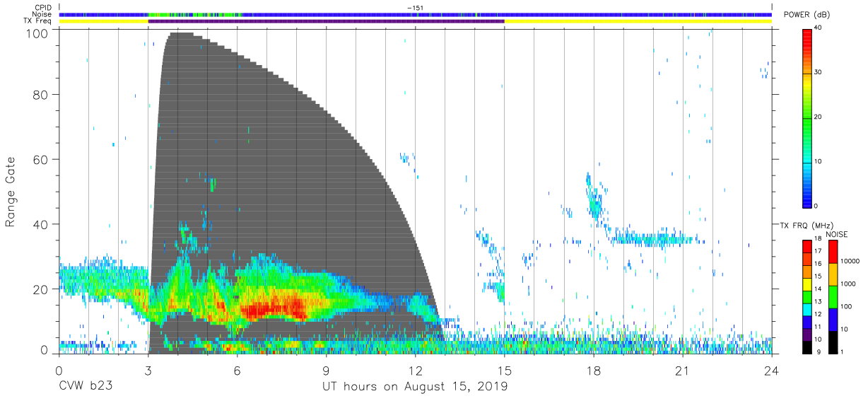868x401 pixels.
Task: Click the red high-power echo region
Action: click(272, 308)
